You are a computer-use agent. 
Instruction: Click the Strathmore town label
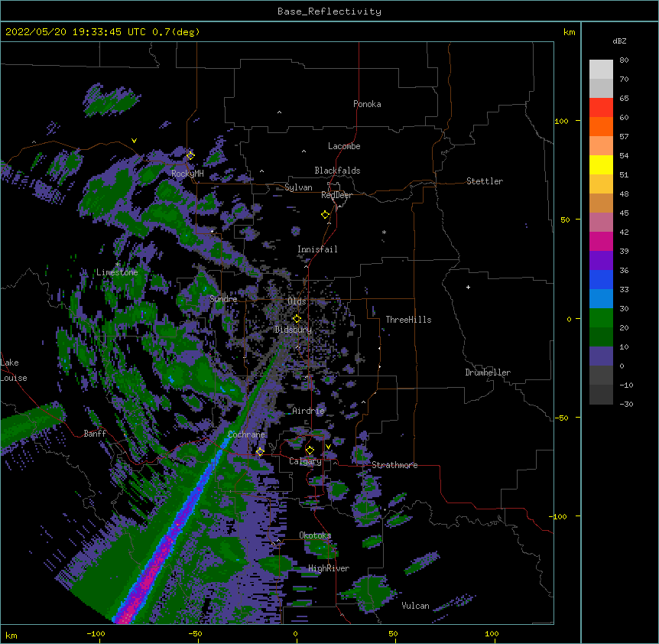pyautogui.click(x=394, y=465)
